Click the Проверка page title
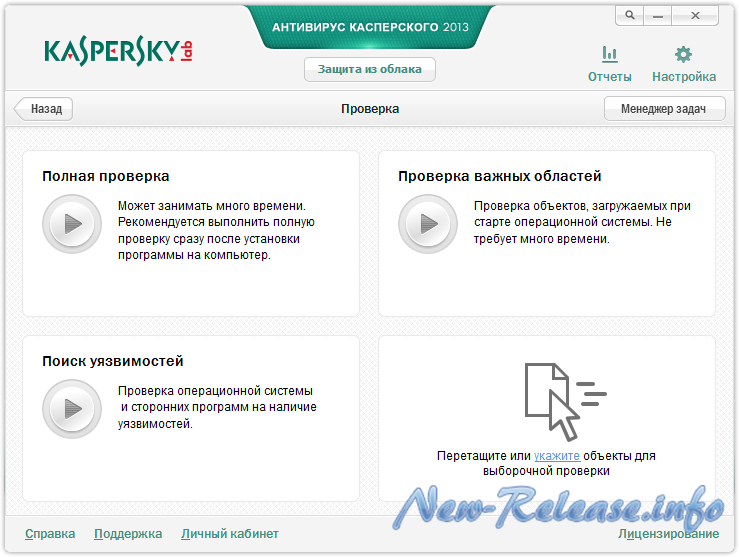 pos(370,109)
